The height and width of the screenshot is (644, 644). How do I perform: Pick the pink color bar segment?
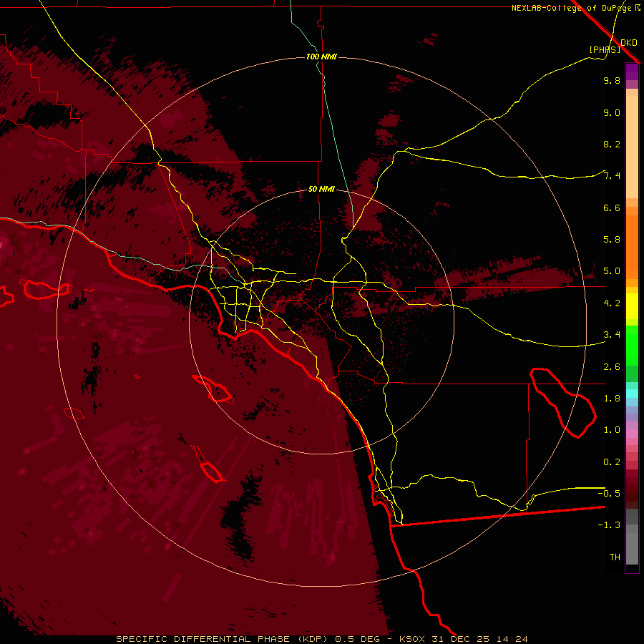632,434
